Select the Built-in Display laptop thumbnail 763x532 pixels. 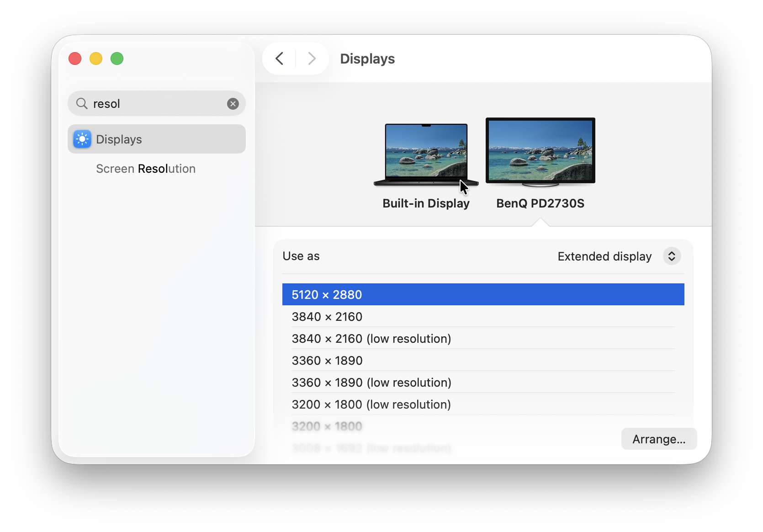point(426,153)
